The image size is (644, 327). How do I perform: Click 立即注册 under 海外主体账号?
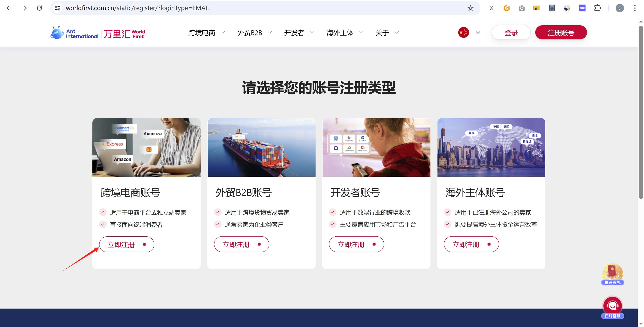point(471,244)
